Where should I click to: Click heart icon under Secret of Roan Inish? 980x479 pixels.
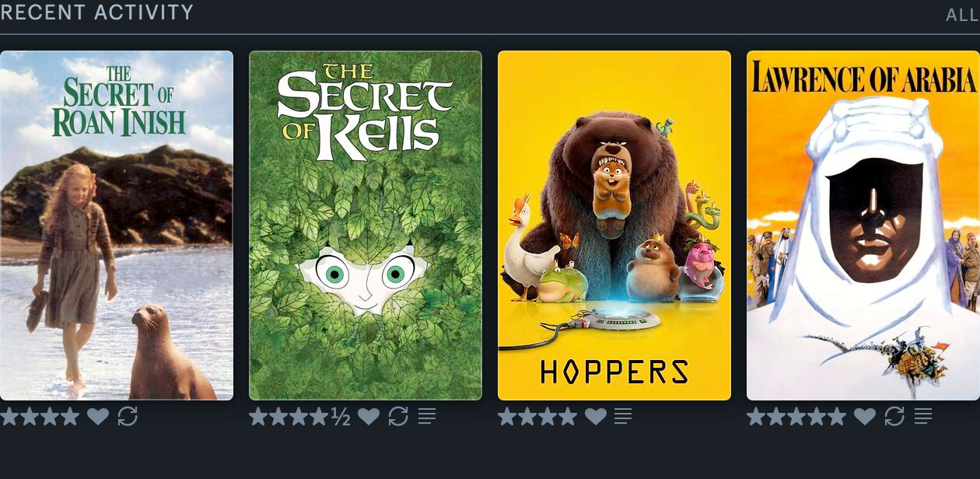[98, 417]
